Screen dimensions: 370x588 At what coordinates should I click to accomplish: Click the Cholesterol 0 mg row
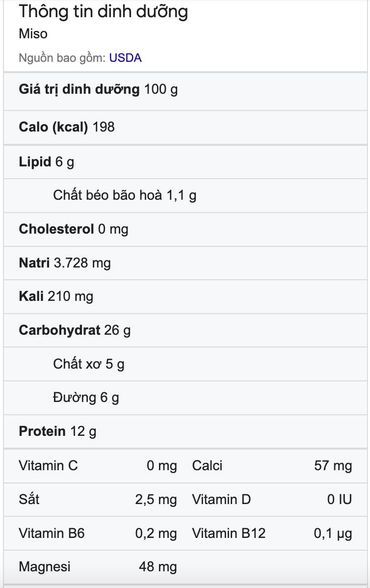pos(186,229)
